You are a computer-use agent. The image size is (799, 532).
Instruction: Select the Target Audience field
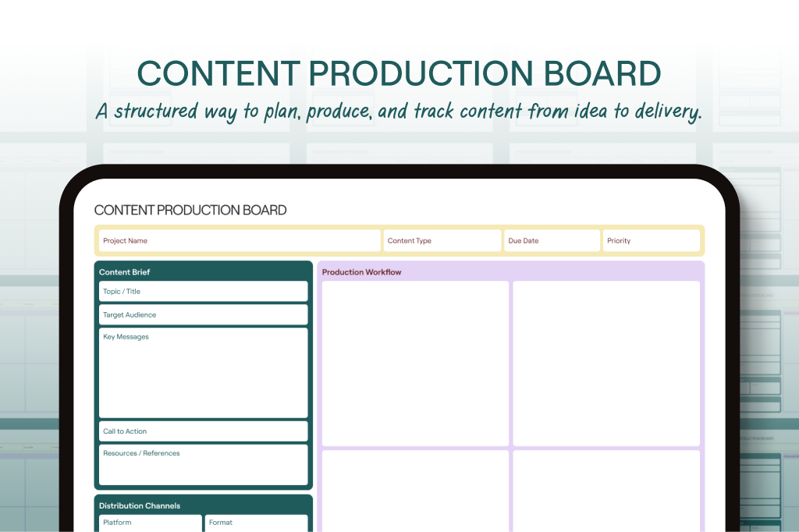(x=203, y=315)
